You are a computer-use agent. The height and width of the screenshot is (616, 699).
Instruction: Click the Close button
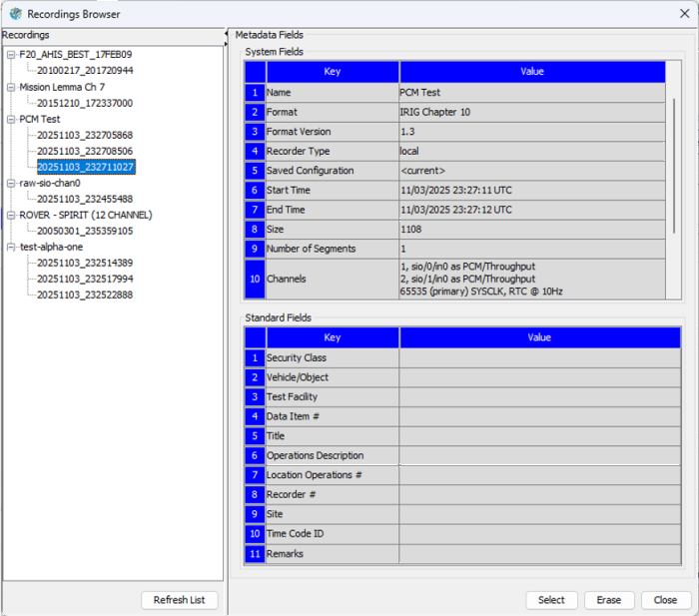666,600
